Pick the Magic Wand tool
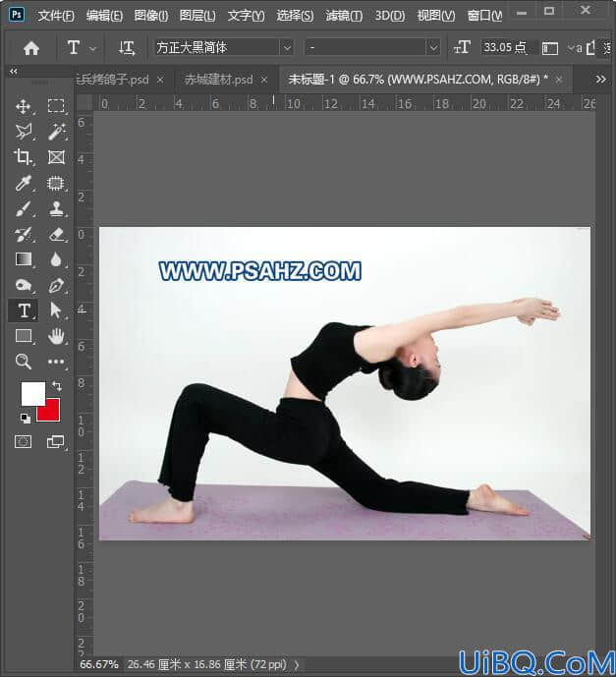The width and height of the screenshot is (616, 677). (56, 132)
